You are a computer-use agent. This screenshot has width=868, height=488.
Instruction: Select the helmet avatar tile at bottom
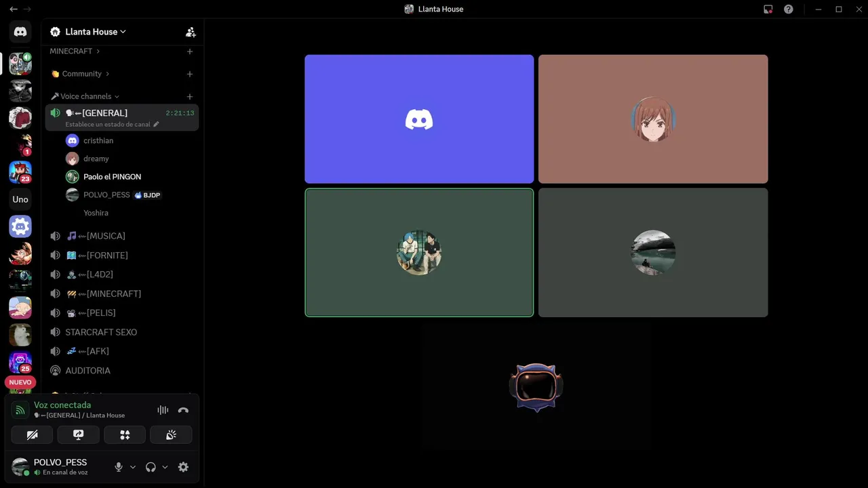(536, 387)
